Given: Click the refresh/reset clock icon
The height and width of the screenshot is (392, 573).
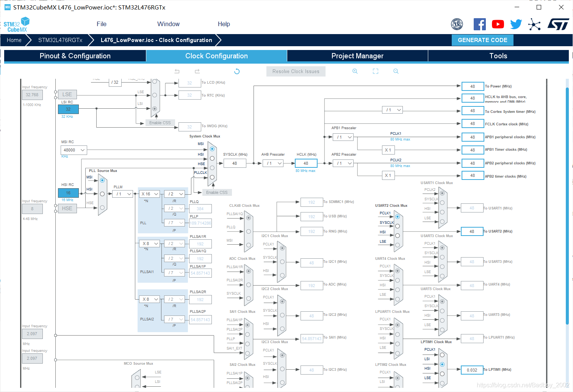Looking at the screenshot, I should click(237, 71).
